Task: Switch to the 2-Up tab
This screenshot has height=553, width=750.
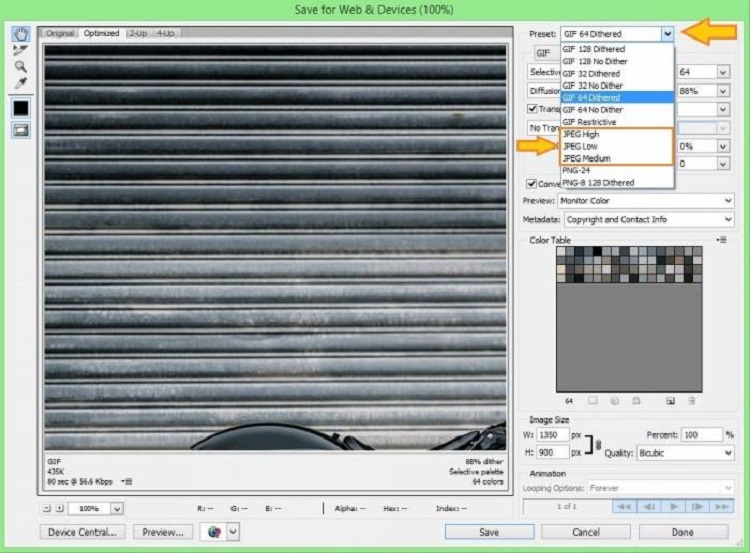Action: coord(138,33)
